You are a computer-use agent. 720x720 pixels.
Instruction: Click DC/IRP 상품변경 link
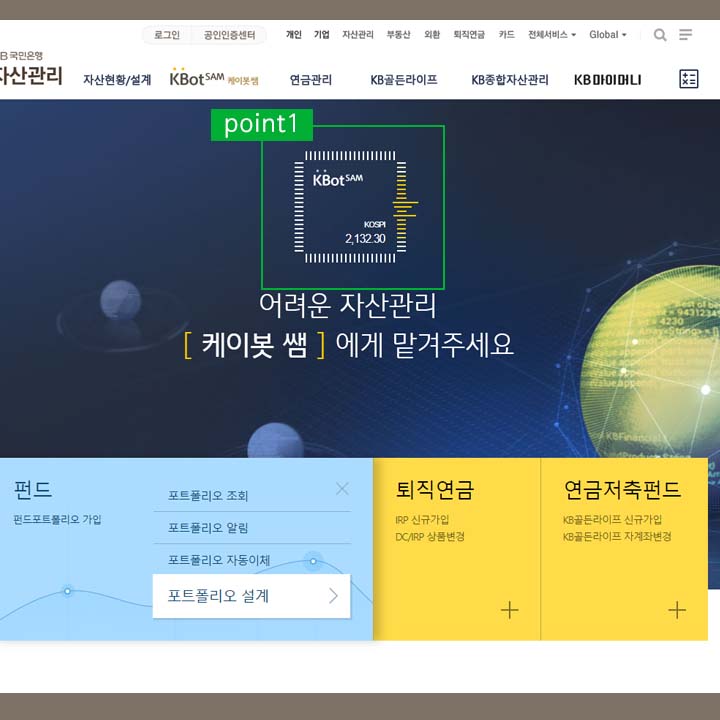click(x=430, y=536)
